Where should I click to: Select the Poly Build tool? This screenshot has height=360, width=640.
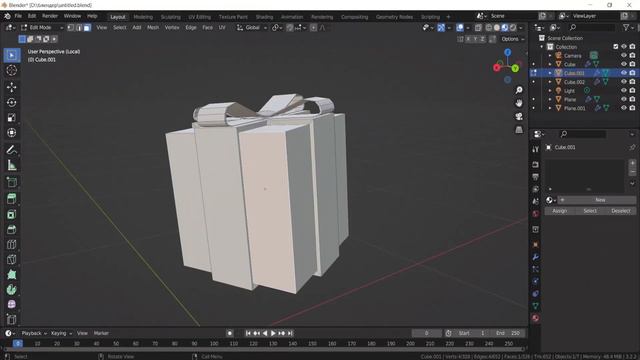click(11, 275)
